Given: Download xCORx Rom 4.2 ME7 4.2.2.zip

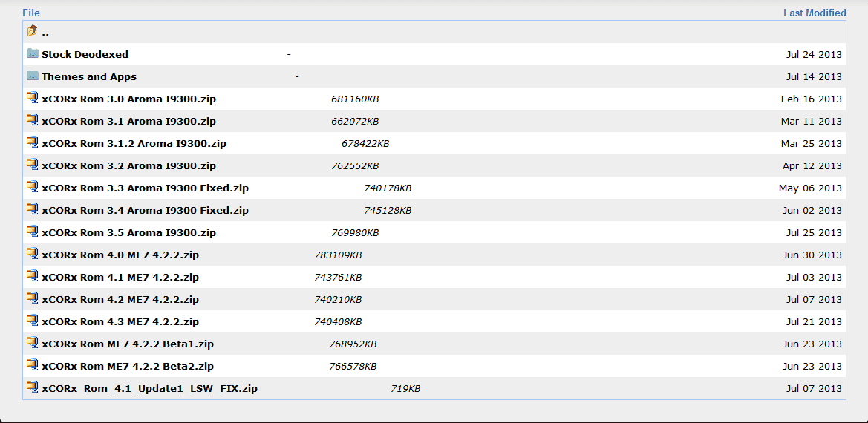Looking at the screenshot, I should click(x=120, y=299).
